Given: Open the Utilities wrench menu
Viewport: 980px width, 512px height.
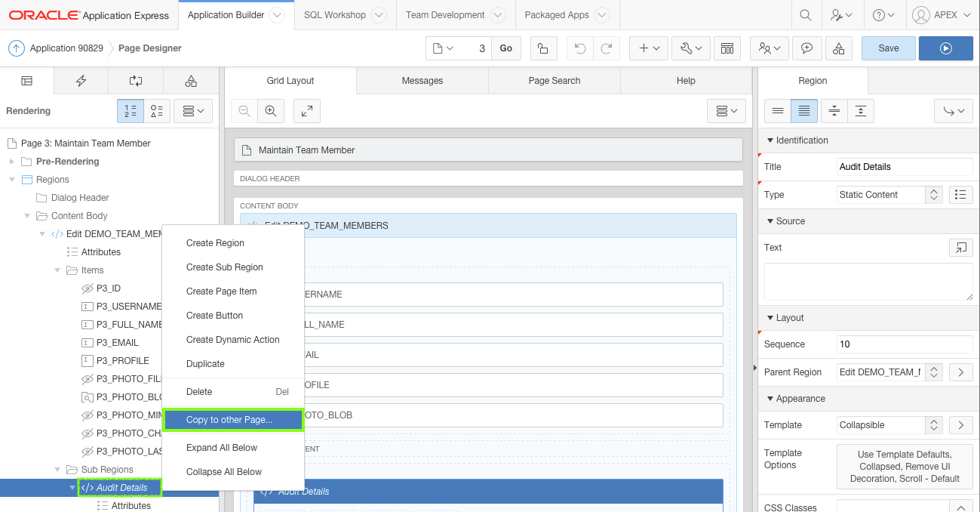Looking at the screenshot, I should [x=690, y=48].
